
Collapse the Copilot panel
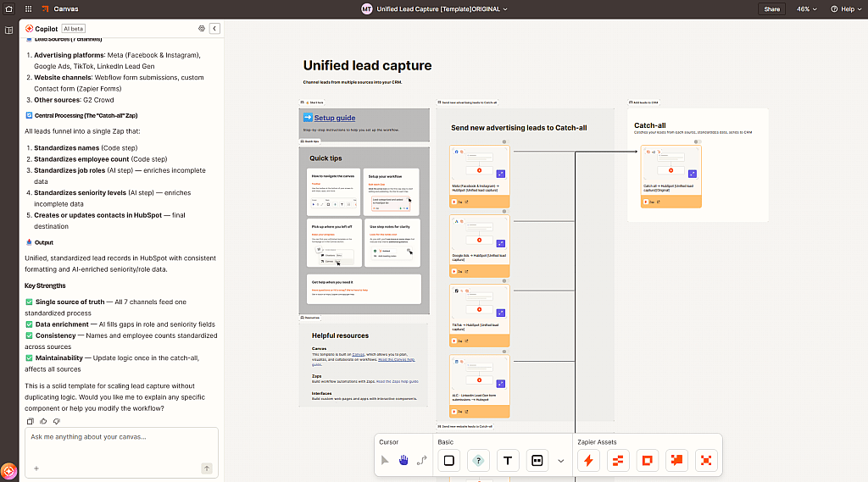(x=214, y=28)
